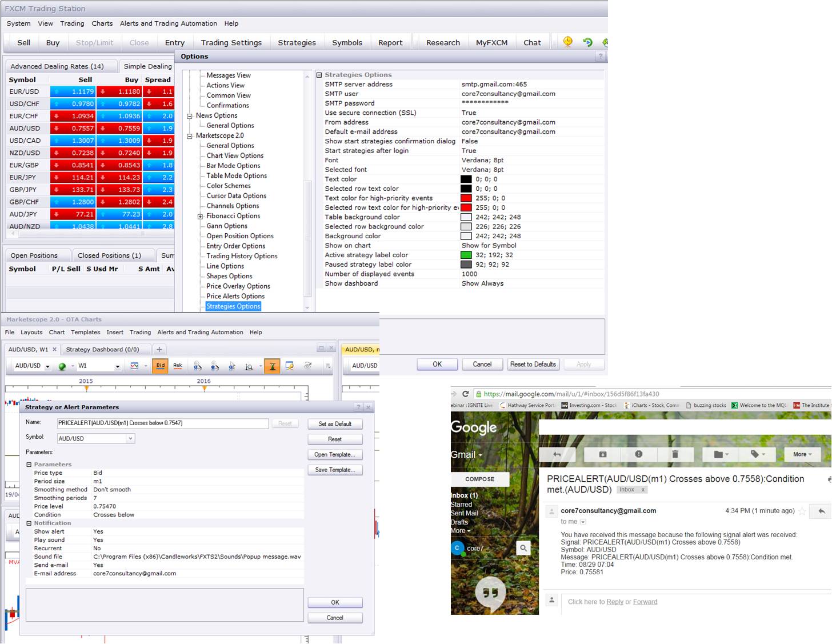
Task: Reload the Gmail page in browser
Action: click(466, 394)
